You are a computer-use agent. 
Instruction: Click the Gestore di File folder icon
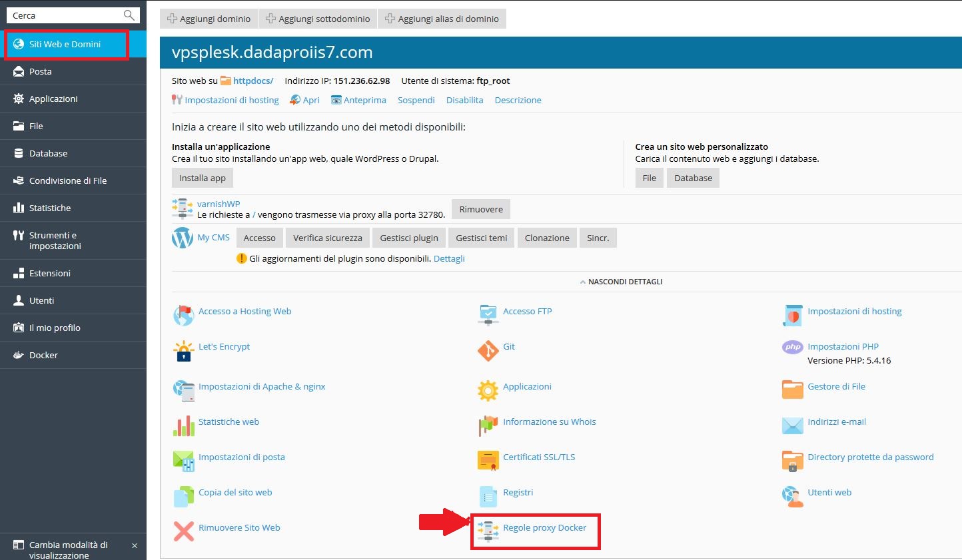[x=793, y=390]
